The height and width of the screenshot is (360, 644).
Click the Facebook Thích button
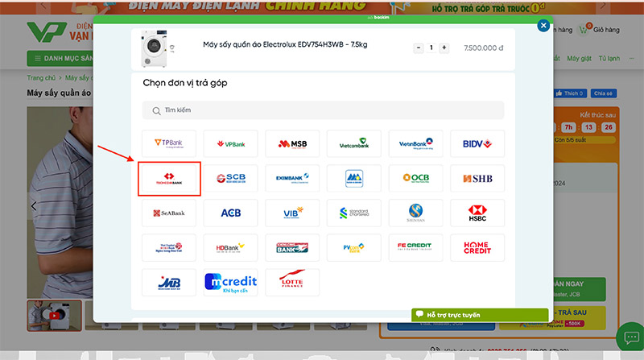click(x=570, y=93)
